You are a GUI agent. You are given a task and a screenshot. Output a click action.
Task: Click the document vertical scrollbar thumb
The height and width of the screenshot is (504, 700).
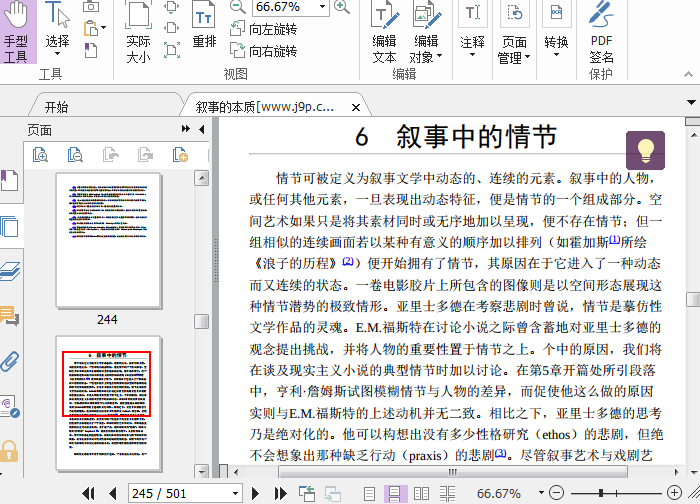(693, 300)
